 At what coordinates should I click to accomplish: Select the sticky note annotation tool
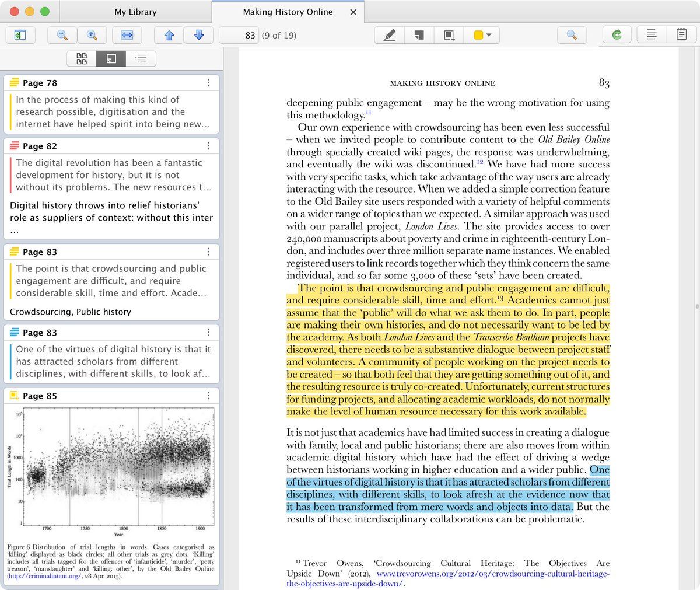(x=419, y=35)
